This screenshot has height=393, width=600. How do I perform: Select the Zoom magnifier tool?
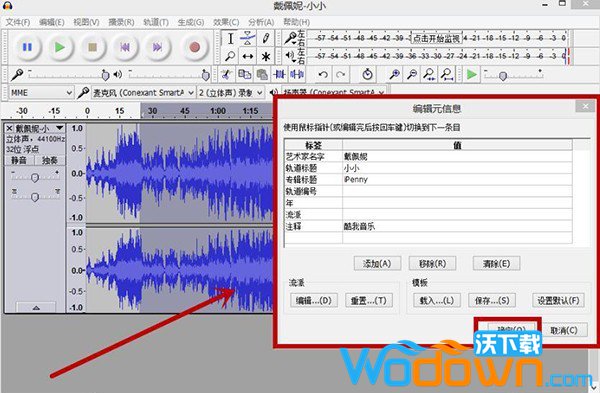coord(230,56)
